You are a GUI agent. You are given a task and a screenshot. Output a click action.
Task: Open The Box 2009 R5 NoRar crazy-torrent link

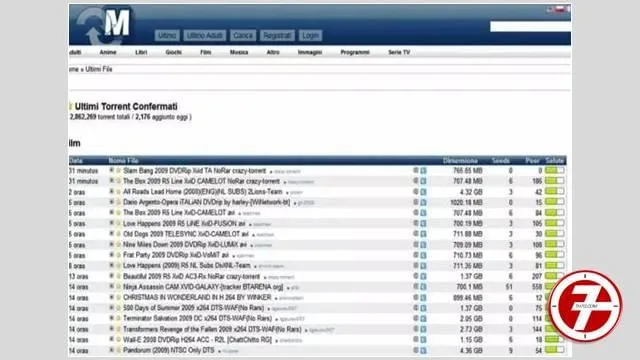(x=201, y=181)
